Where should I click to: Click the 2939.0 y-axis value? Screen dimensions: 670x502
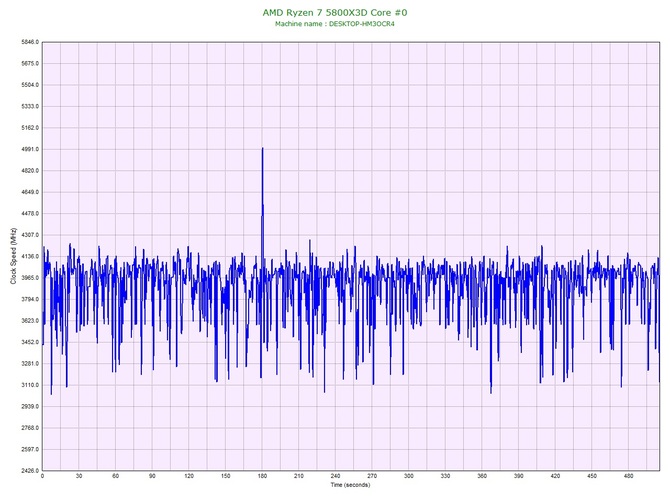pyautogui.click(x=30, y=406)
